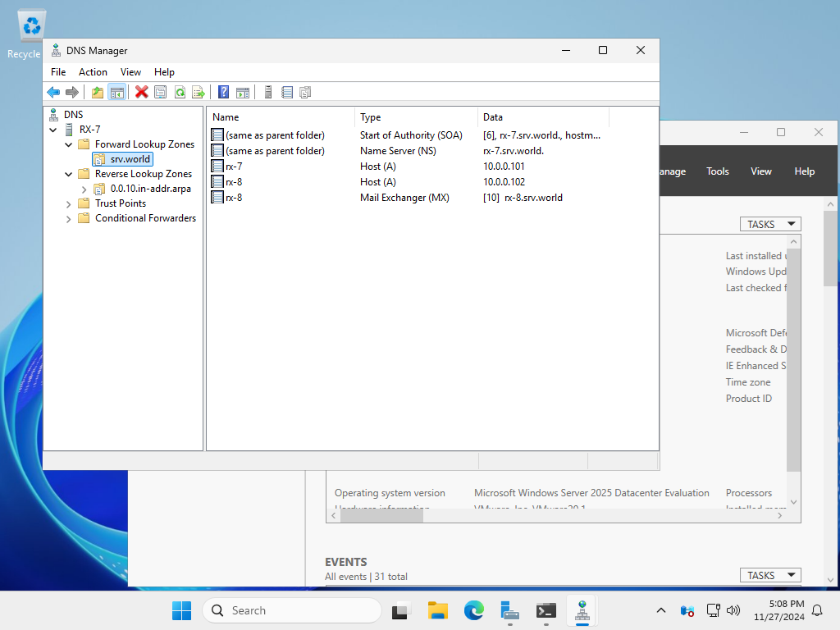Image resolution: width=840 pixels, height=630 pixels.
Task: Open the Events TASKS dropdown in Server Manager
Action: (770, 575)
